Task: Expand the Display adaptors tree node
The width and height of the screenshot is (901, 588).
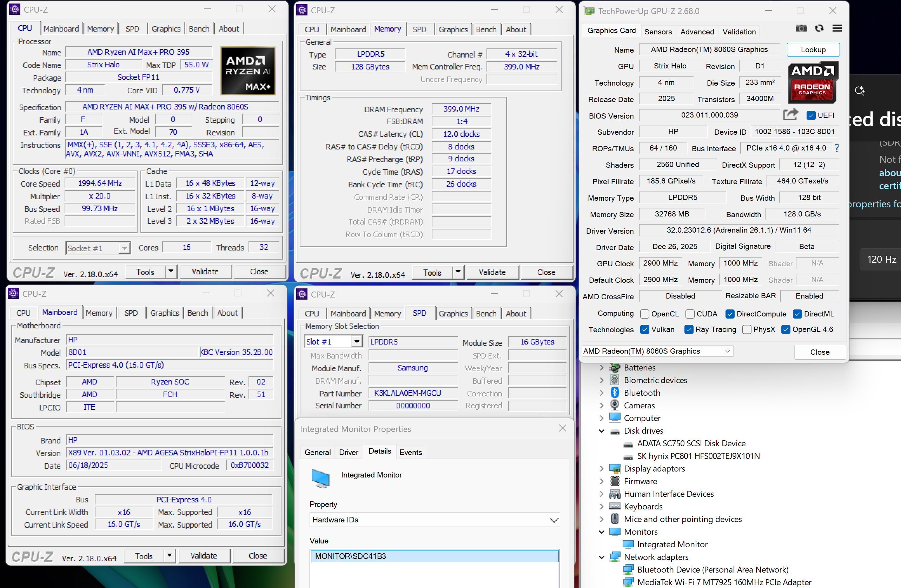Action: [x=602, y=469]
